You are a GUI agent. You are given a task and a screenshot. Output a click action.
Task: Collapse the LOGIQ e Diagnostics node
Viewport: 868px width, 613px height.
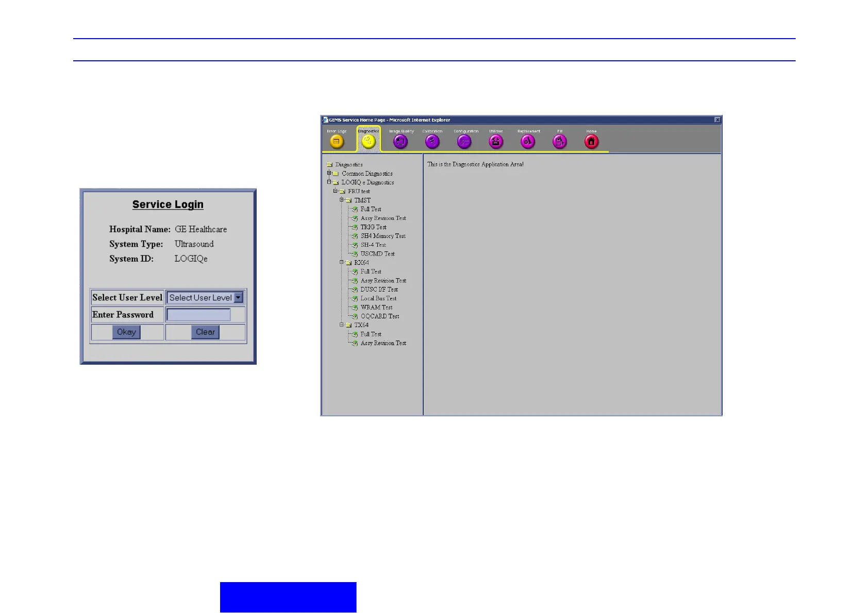click(329, 182)
